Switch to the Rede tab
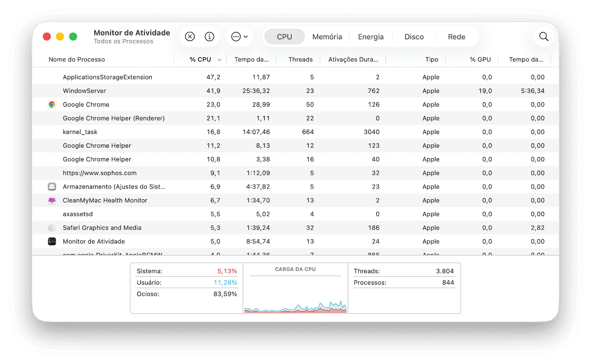The height and width of the screenshot is (364, 591). click(456, 37)
